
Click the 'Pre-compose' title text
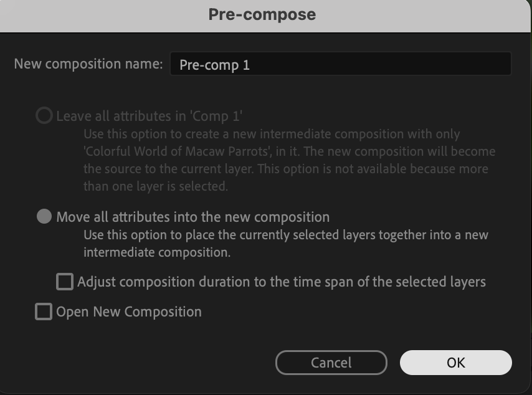262,14
